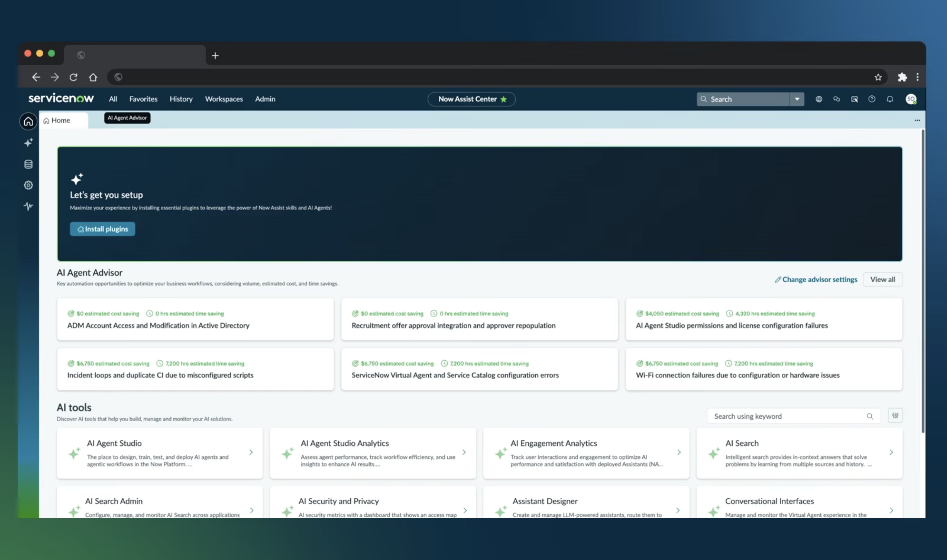Click the Search using keyword field

pyautogui.click(x=794, y=416)
